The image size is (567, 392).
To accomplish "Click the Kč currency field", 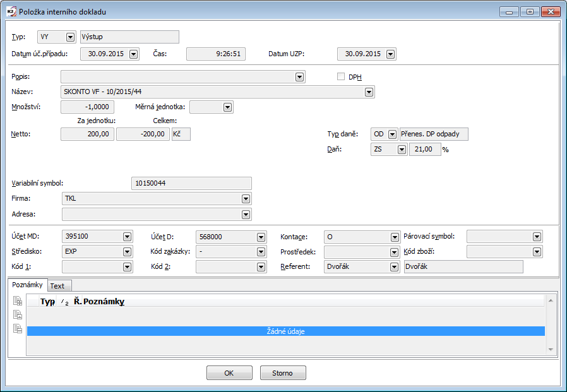I will pos(181,134).
